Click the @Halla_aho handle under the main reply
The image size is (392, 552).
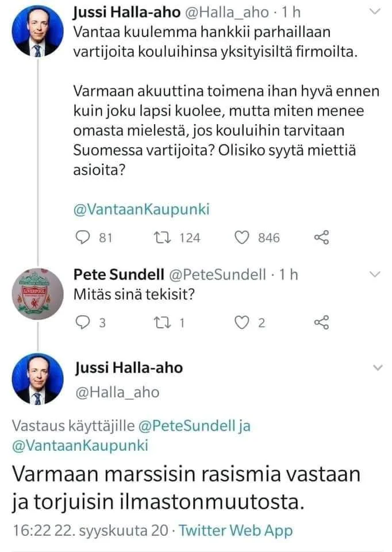[x=117, y=392]
